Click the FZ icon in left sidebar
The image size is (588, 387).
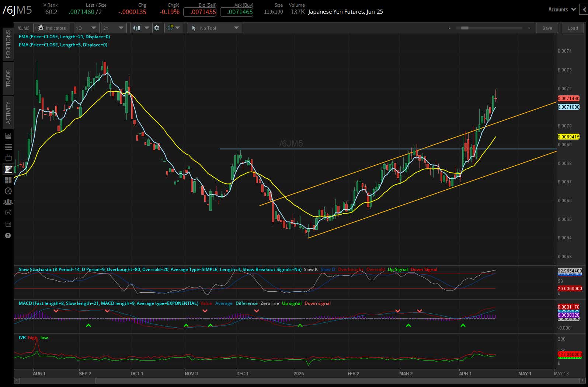tap(8, 224)
